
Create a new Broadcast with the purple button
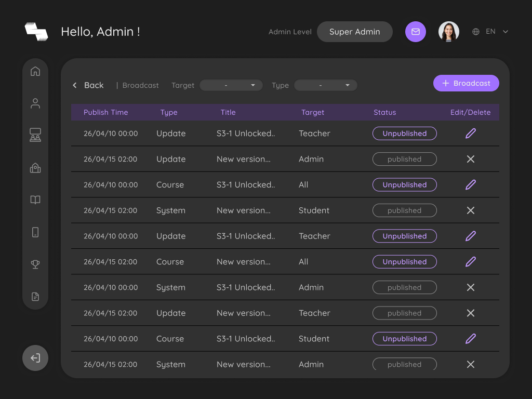point(466,83)
